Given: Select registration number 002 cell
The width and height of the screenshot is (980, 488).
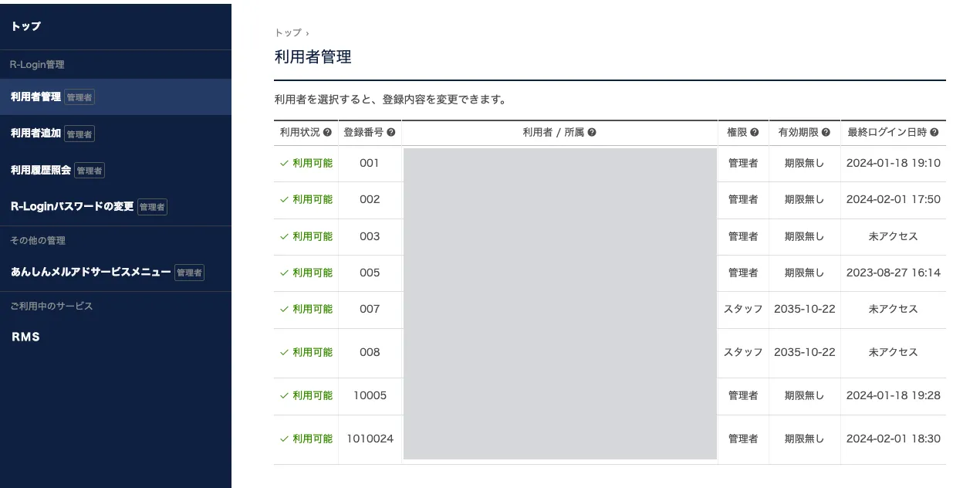Looking at the screenshot, I should click(x=370, y=199).
